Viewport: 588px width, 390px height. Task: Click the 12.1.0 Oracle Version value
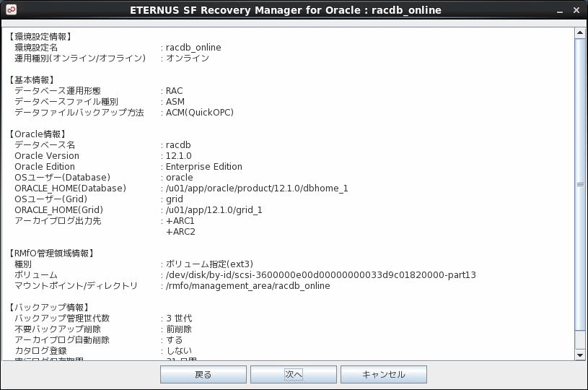pos(179,156)
